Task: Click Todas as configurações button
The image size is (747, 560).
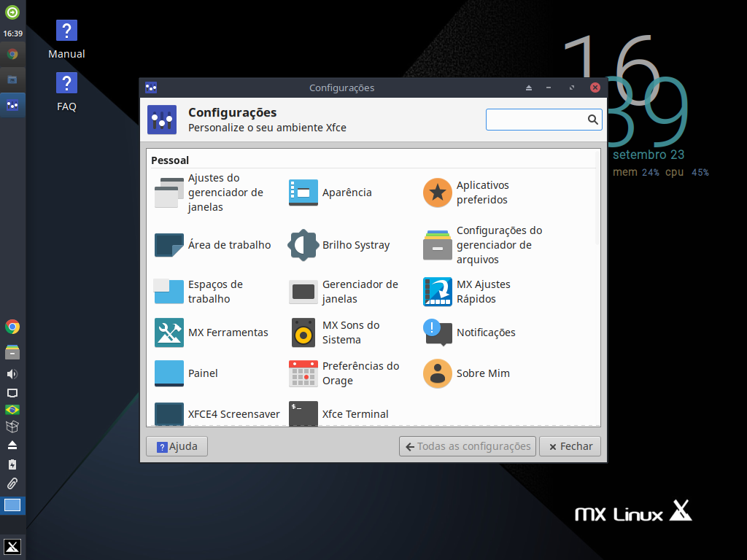Action: 468,446
